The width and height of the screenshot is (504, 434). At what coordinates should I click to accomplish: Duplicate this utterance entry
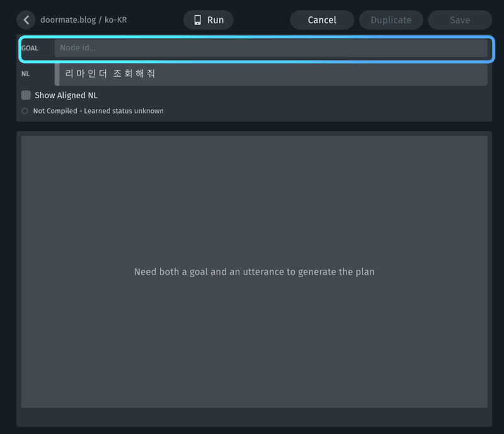[x=391, y=20]
